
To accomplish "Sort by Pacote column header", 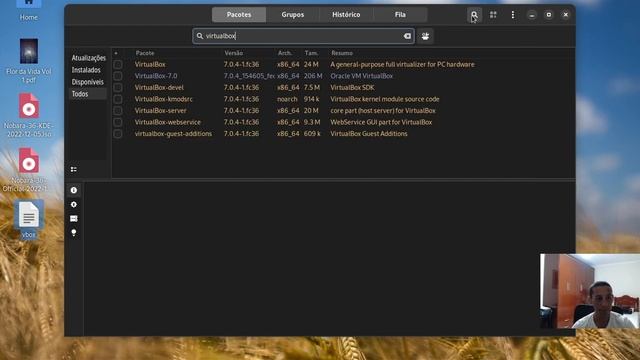I will pyautogui.click(x=145, y=53).
